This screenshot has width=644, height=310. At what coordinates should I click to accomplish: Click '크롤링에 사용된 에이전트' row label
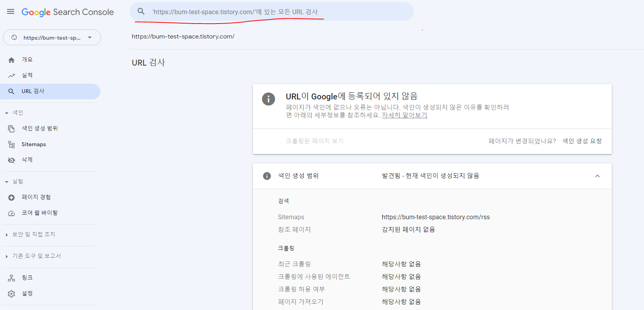coord(314,277)
